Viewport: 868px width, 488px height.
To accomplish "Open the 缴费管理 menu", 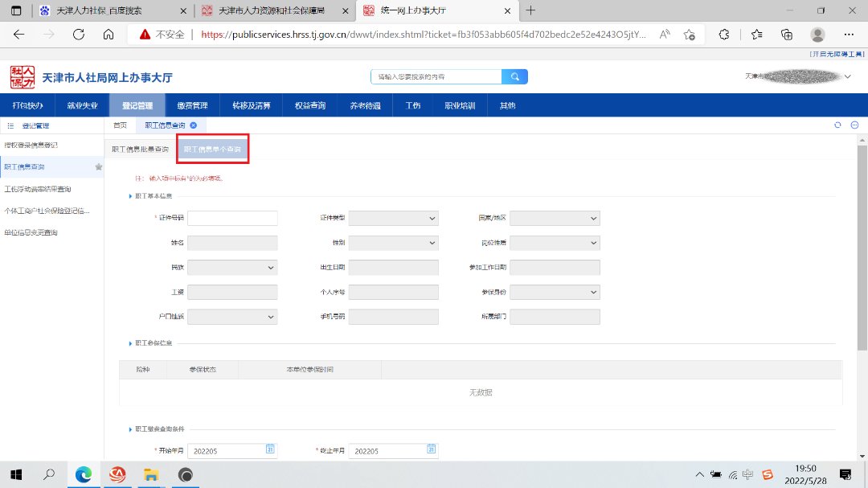I will [x=192, y=105].
